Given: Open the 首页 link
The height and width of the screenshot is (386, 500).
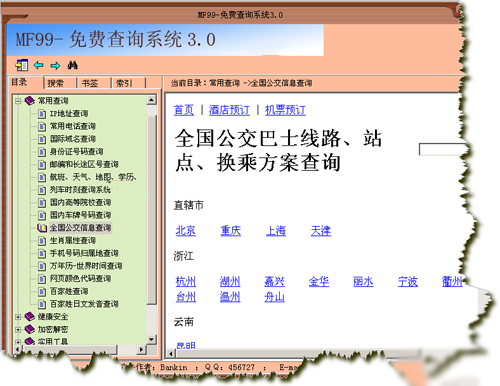Looking at the screenshot, I should (184, 110).
